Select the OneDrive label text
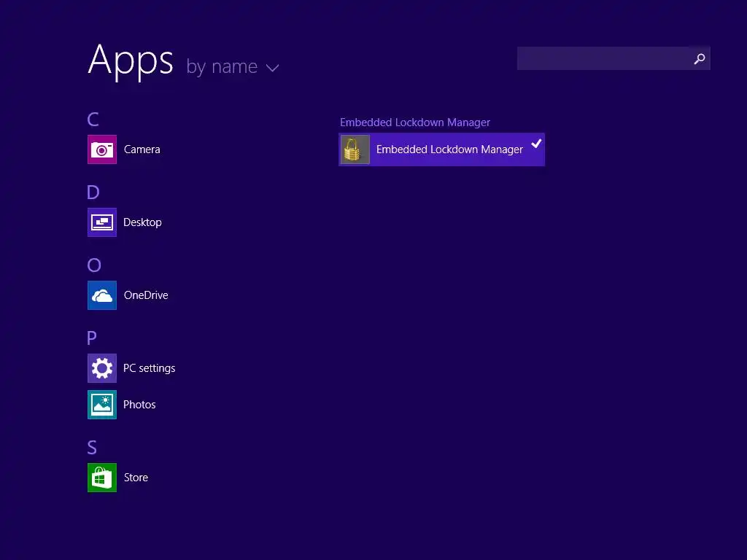747x560 pixels. (x=146, y=295)
